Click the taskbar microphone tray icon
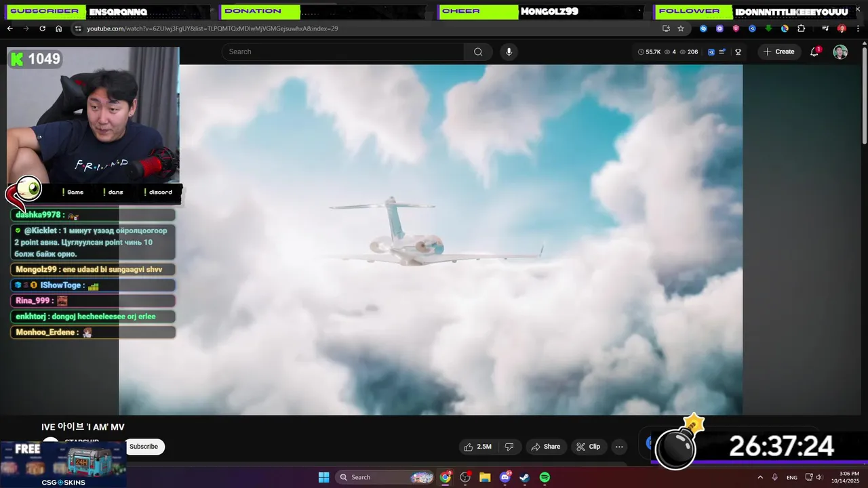The height and width of the screenshot is (488, 868). tap(774, 477)
